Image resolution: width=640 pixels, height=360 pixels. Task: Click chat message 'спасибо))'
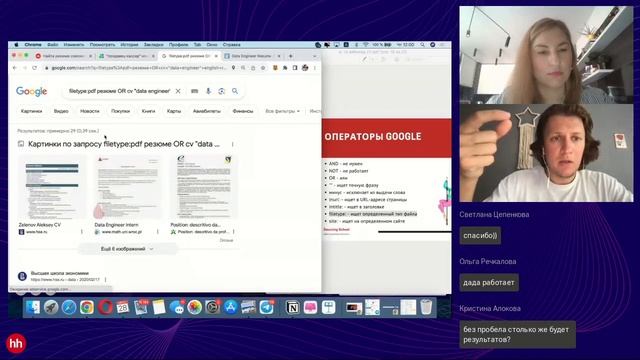click(480, 236)
